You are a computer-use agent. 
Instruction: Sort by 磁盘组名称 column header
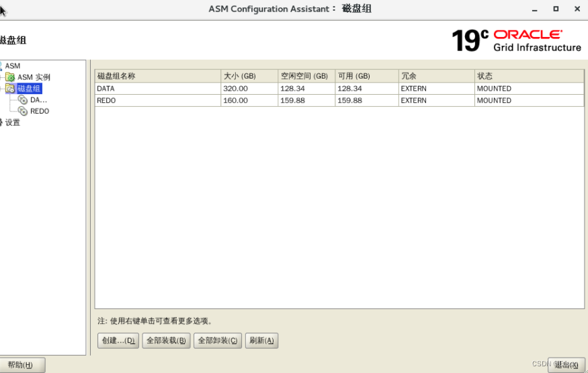coord(158,76)
